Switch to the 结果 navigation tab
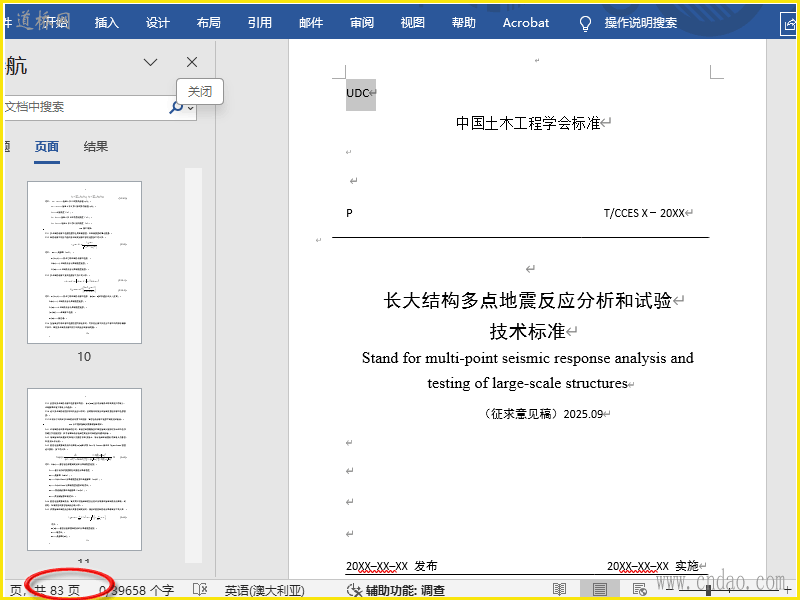This screenshot has height=600, width=800. click(96, 147)
